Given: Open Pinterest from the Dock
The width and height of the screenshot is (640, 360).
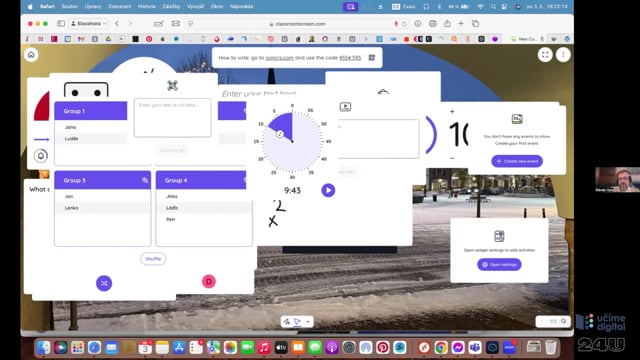Looking at the screenshot, I should tap(382, 347).
